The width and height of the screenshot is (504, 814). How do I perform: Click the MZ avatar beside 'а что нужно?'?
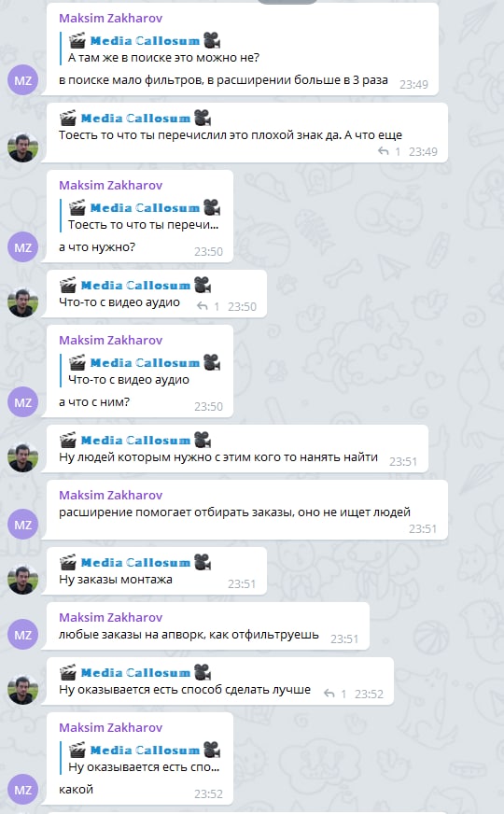click(x=22, y=247)
